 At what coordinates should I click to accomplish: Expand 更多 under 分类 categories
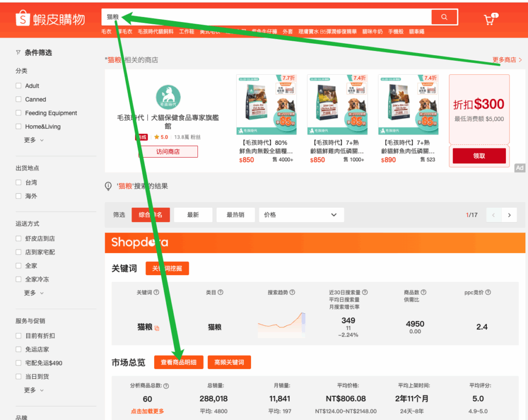click(34, 140)
